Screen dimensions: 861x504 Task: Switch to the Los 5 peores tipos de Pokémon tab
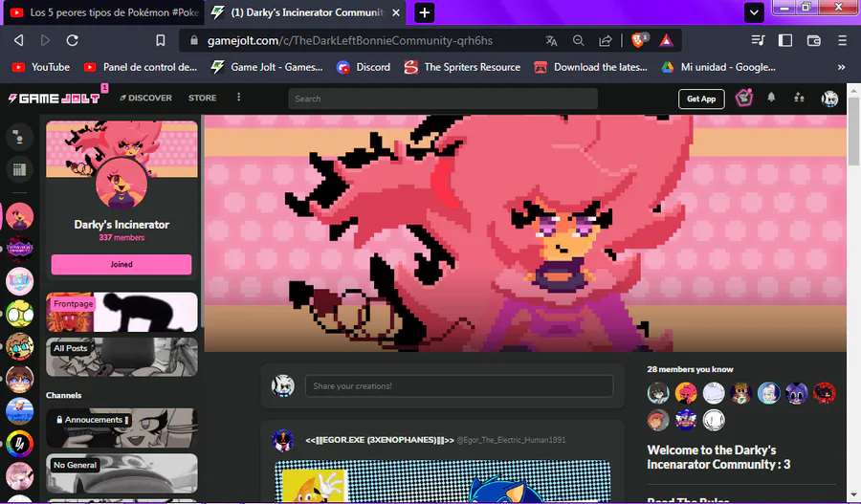(104, 12)
